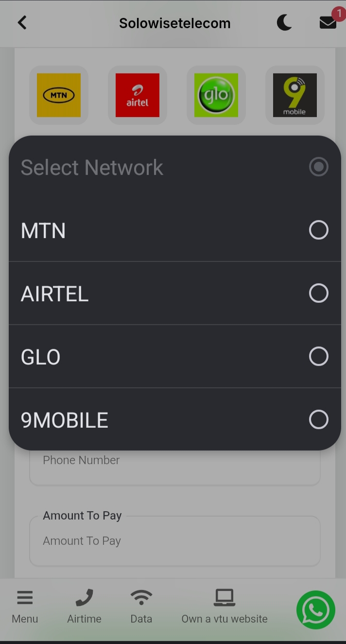This screenshot has height=644, width=346.
Task: Open Own a vtu website link
Action: pos(225,607)
